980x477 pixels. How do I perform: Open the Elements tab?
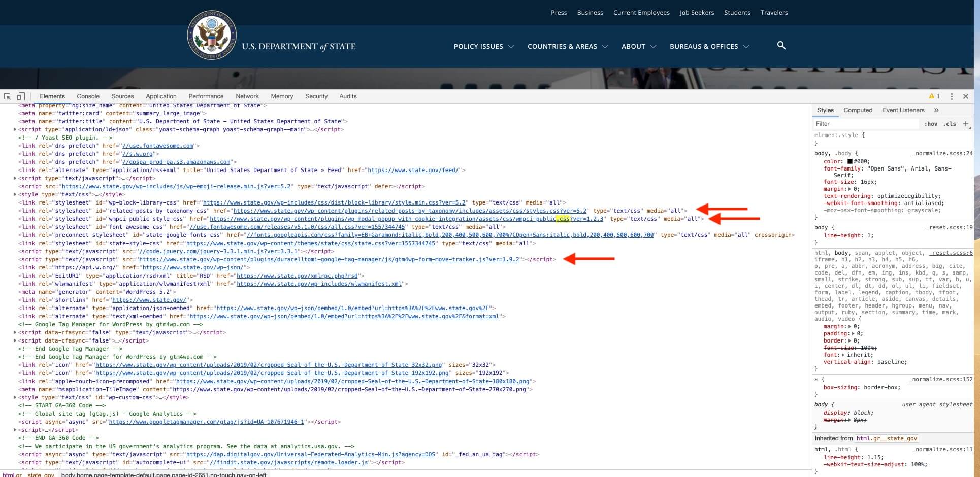tap(52, 96)
